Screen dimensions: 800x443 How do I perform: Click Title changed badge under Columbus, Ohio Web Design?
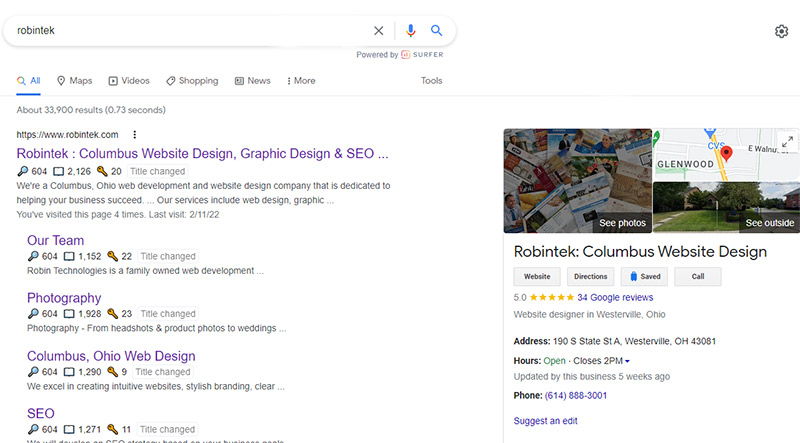pyautogui.click(x=163, y=372)
